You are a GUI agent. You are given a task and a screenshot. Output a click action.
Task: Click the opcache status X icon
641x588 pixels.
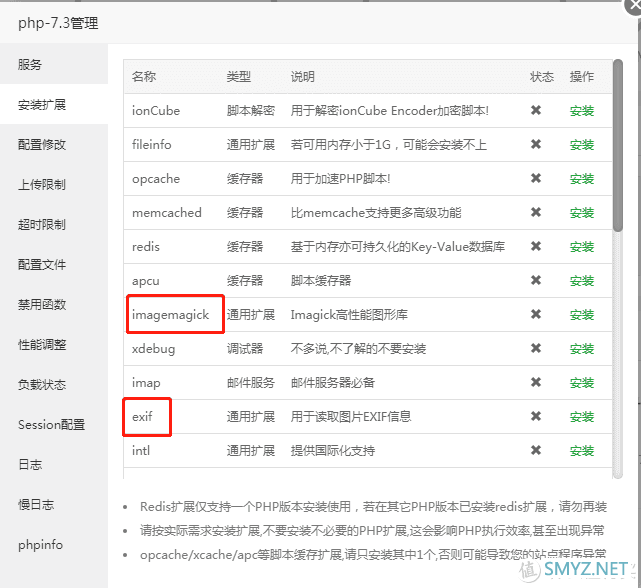(536, 178)
